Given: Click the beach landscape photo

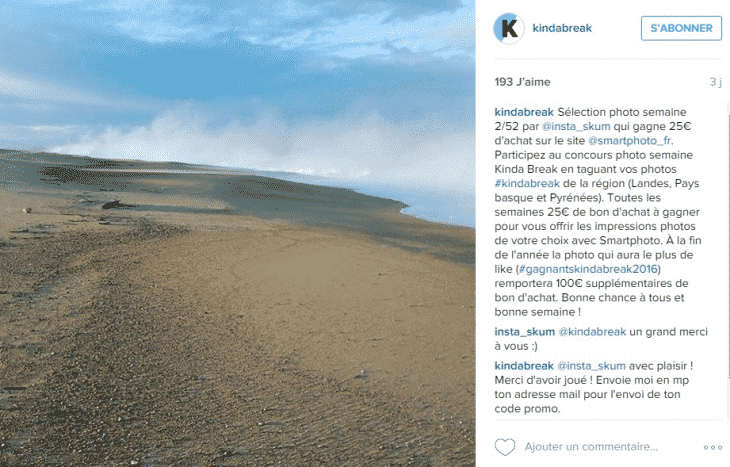Looking at the screenshot, I should click(237, 233).
